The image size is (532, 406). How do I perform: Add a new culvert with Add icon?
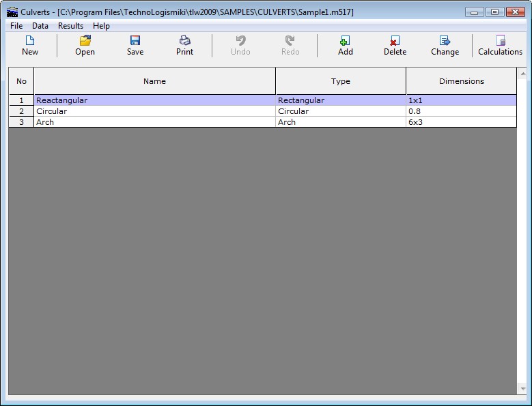346,45
